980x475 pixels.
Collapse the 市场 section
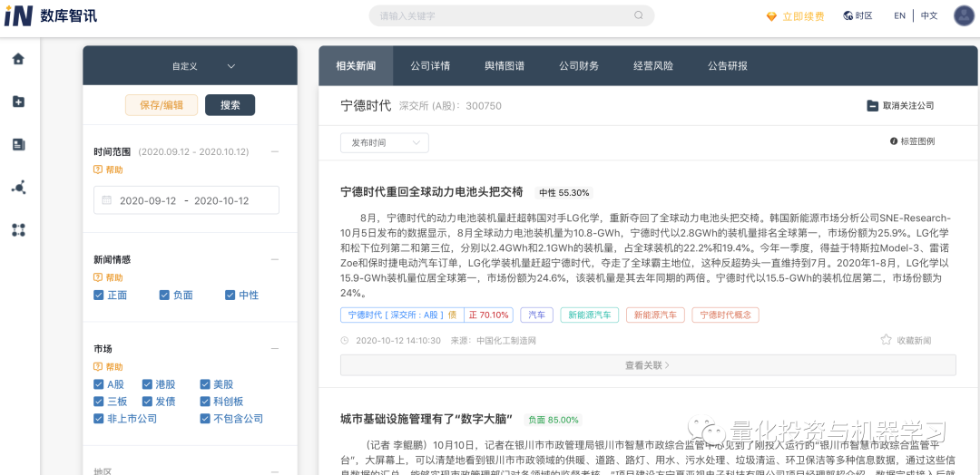pos(275,349)
